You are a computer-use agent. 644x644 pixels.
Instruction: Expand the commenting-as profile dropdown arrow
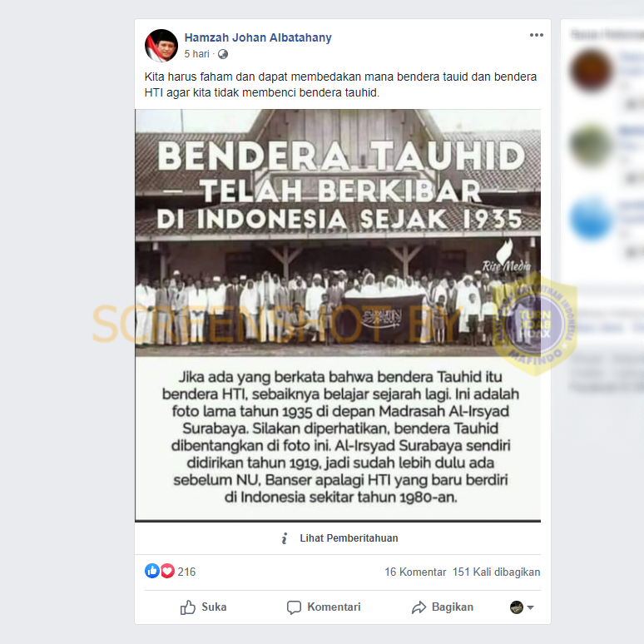(530, 607)
